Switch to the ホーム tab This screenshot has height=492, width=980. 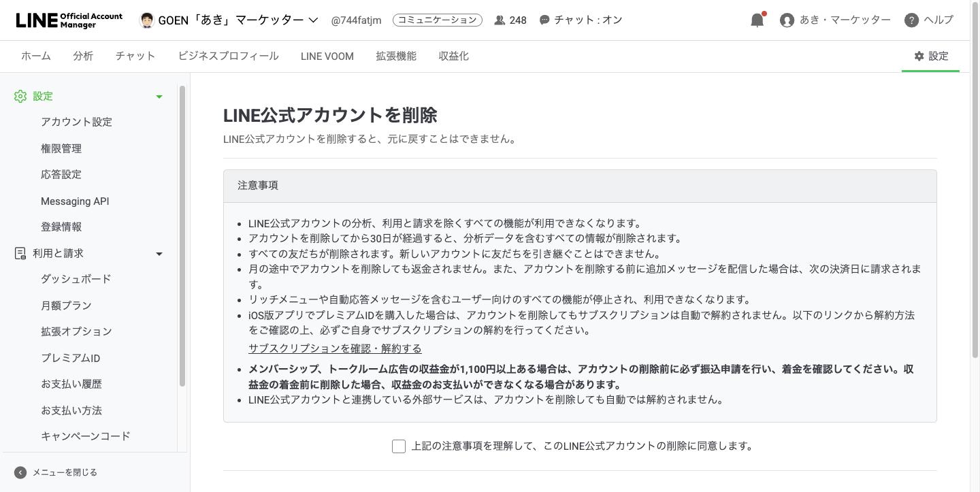[36, 56]
